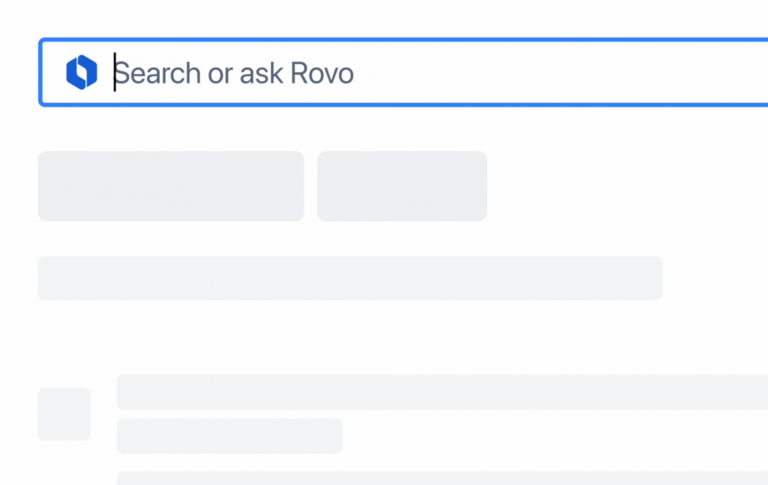Screen dimensions: 768x485
Task: Open the square loading thumbnail placeholder
Action: [x=64, y=414]
